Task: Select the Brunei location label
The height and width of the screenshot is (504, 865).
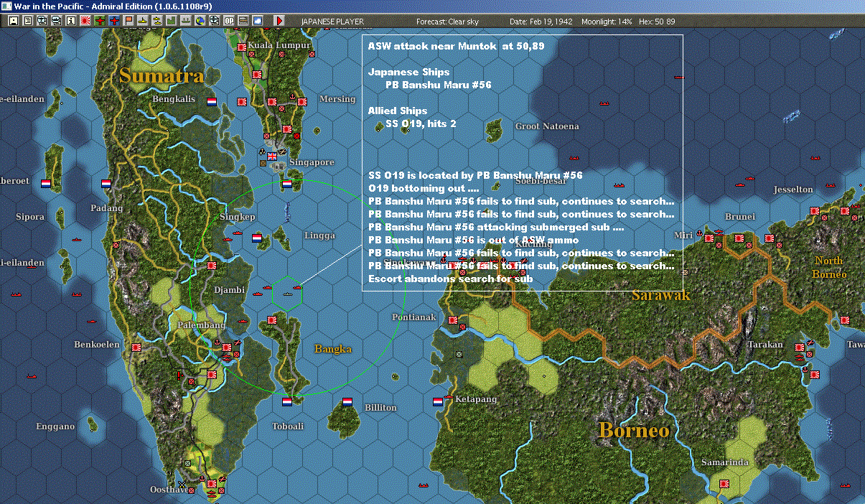Action: pos(740,216)
